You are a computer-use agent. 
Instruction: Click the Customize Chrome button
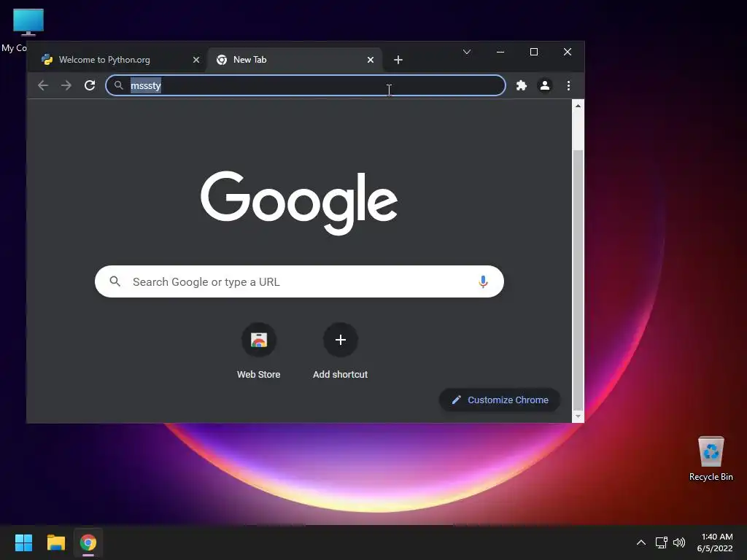(x=499, y=400)
